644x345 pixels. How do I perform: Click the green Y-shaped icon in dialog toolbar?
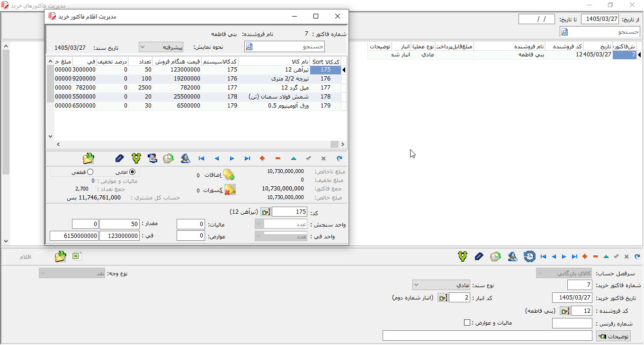point(137,158)
